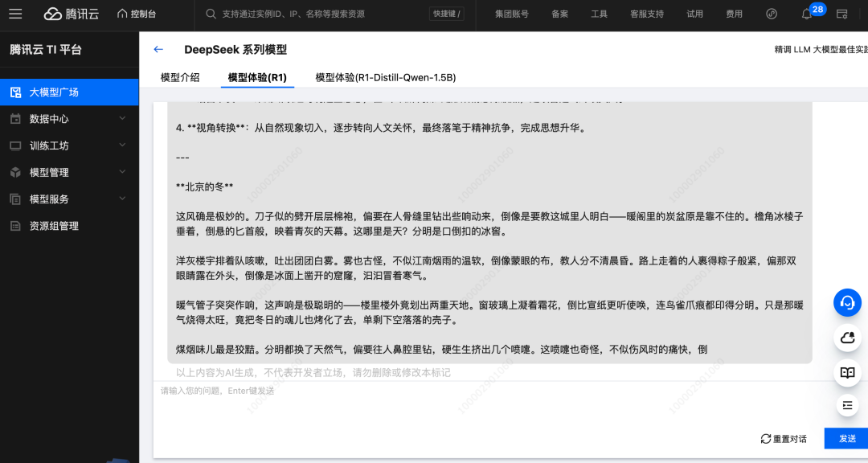Open the 费用 menu

coord(734,14)
